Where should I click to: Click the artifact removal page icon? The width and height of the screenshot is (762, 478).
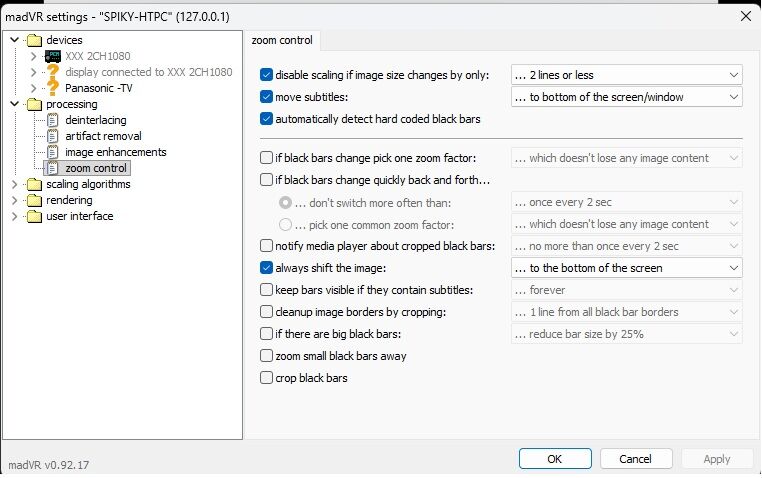tap(53, 136)
